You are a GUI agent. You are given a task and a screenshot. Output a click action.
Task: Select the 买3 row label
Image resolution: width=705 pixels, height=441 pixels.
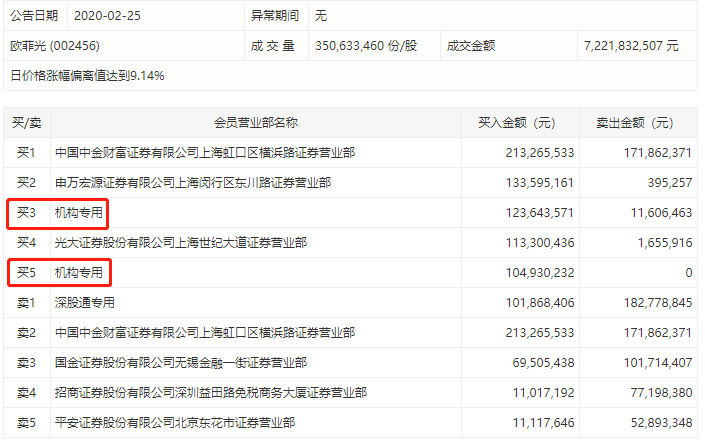tap(26, 213)
